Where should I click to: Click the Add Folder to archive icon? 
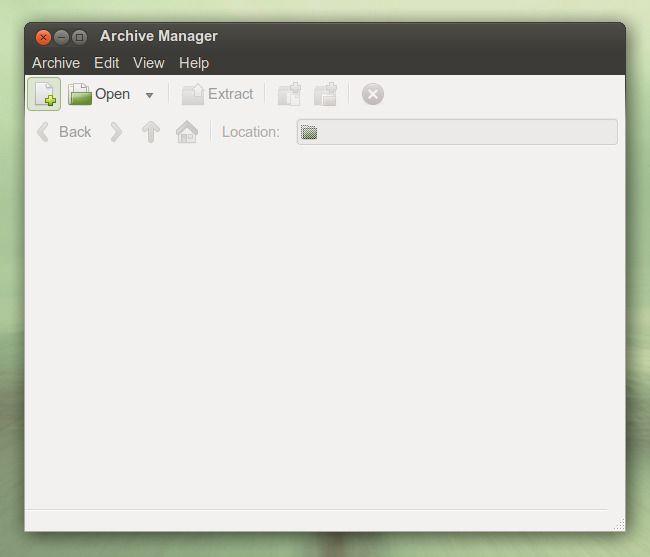326,94
